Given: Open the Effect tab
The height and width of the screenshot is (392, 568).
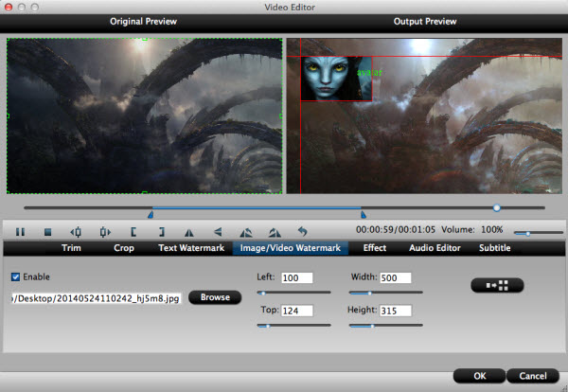Looking at the screenshot, I should pyautogui.click(x=375, y=248).
